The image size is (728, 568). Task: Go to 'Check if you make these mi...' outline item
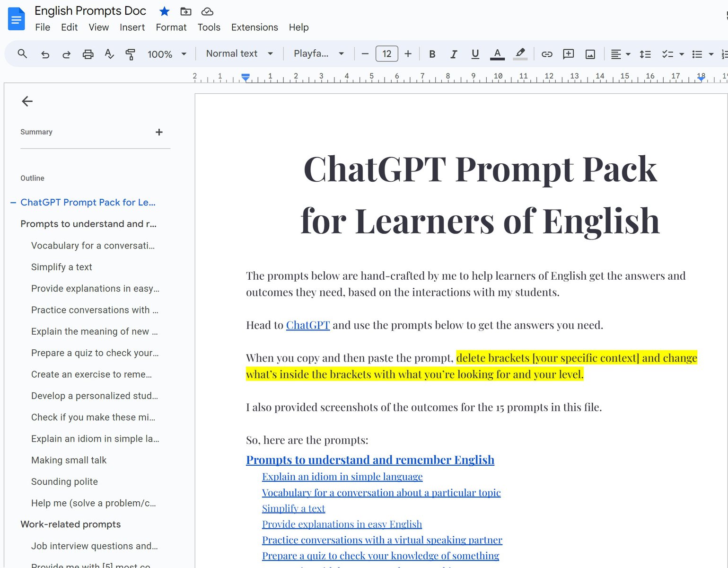[x=93, y=417]
